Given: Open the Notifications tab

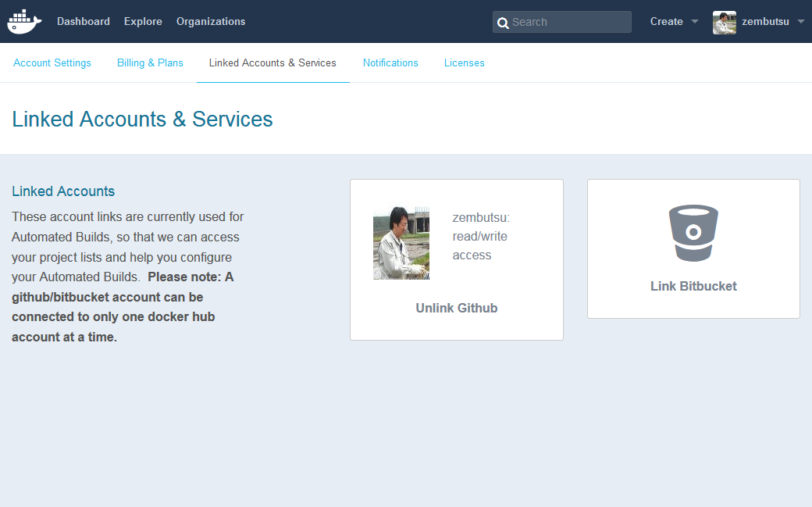Looking at the screenshot, I should pos(390,62).
